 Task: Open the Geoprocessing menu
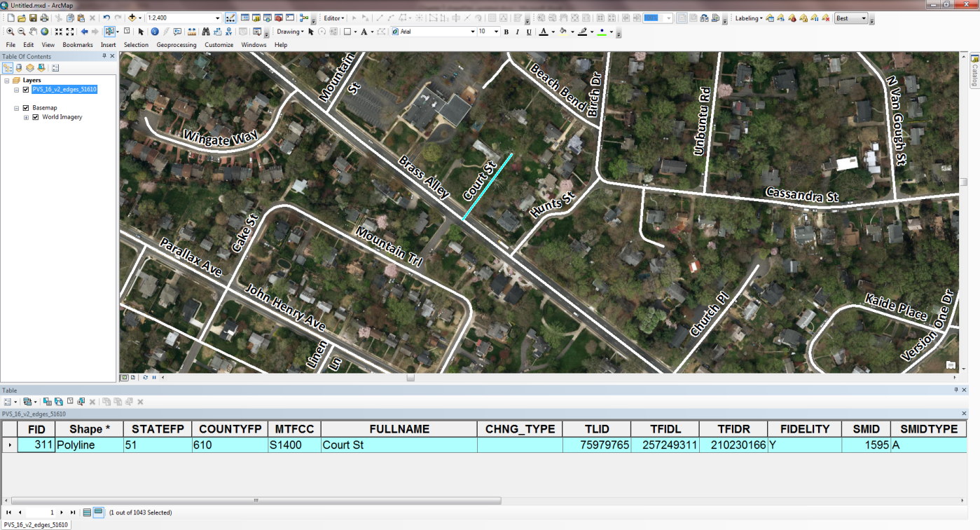176,45
